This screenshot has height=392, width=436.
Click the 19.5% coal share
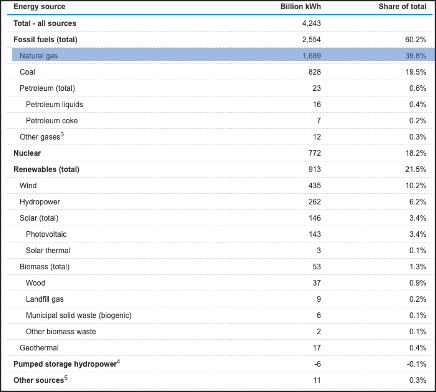(416, 72)
